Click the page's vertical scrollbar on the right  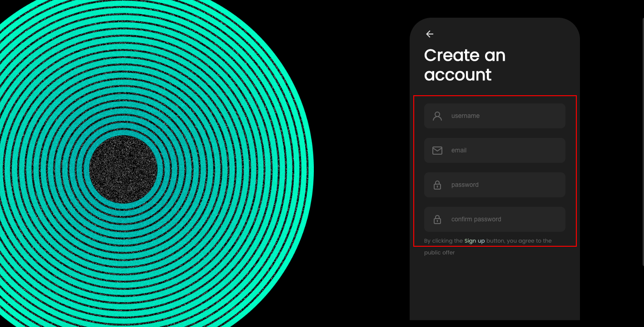pos(642,136)
